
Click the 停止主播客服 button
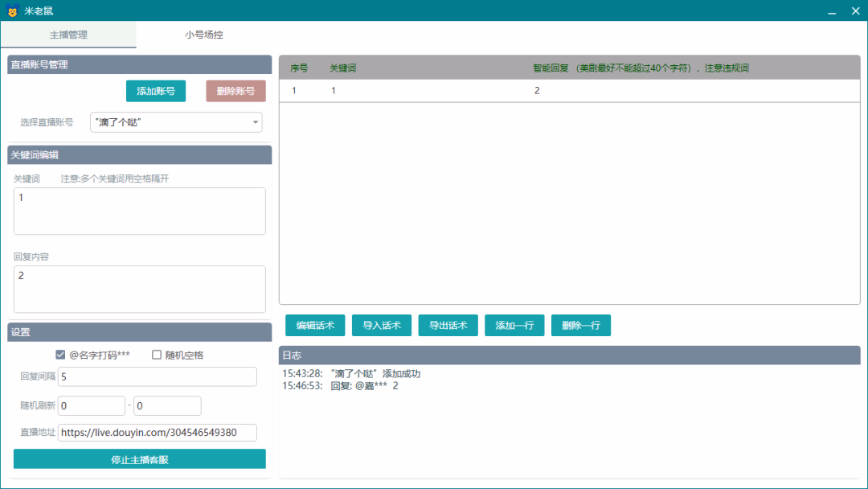[x=140, y=459]
